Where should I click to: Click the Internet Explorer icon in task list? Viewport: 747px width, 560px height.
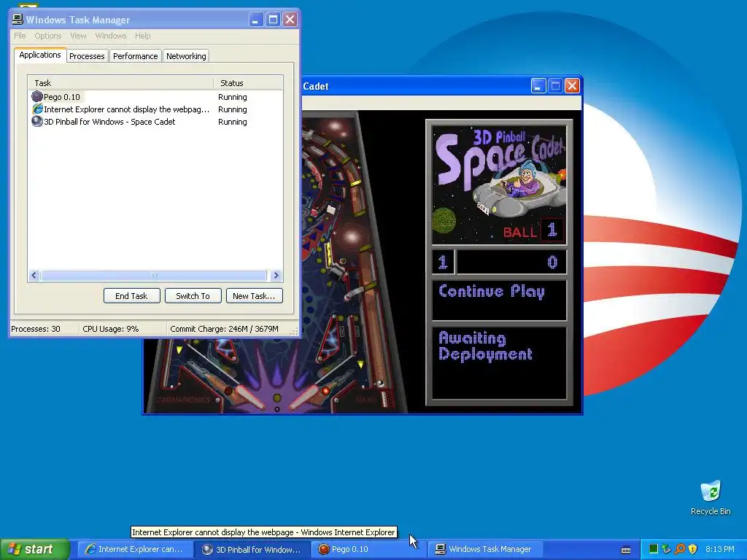[37, 109]
